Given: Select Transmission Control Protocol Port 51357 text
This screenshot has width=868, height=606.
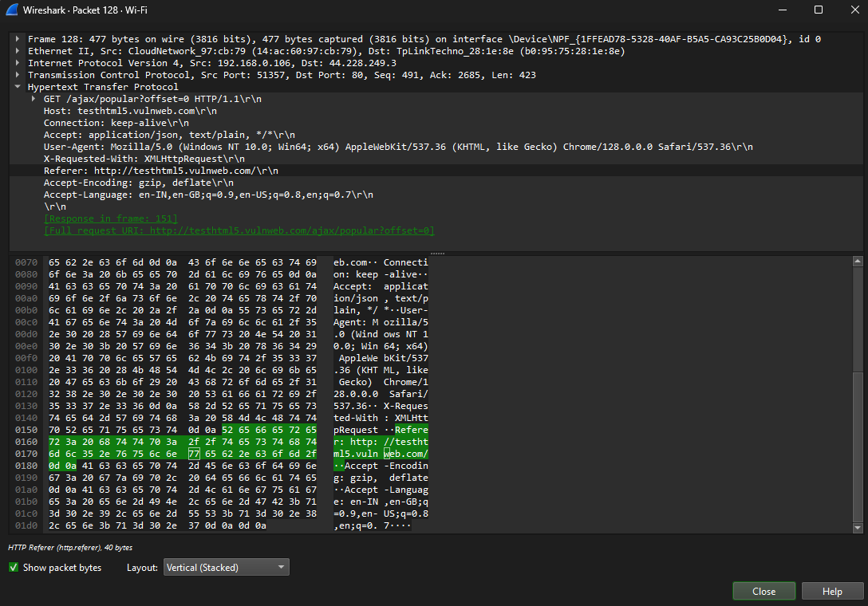Looking at the screenshot, I should 282,75.
